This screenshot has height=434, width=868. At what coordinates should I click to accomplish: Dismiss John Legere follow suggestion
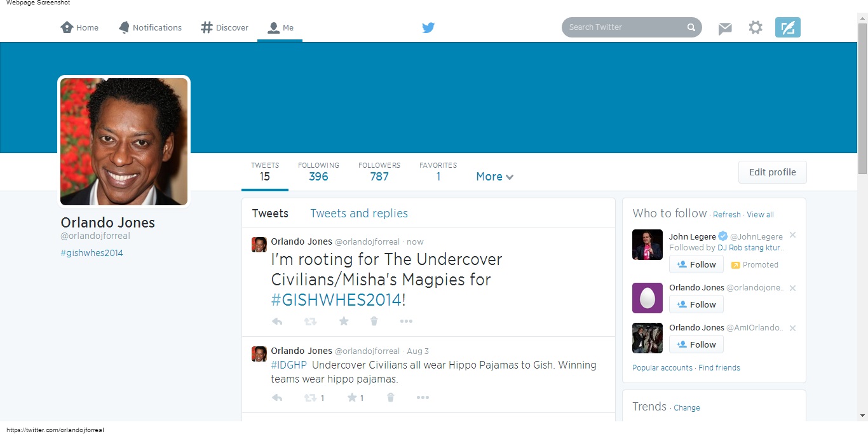tap(792, 235)
